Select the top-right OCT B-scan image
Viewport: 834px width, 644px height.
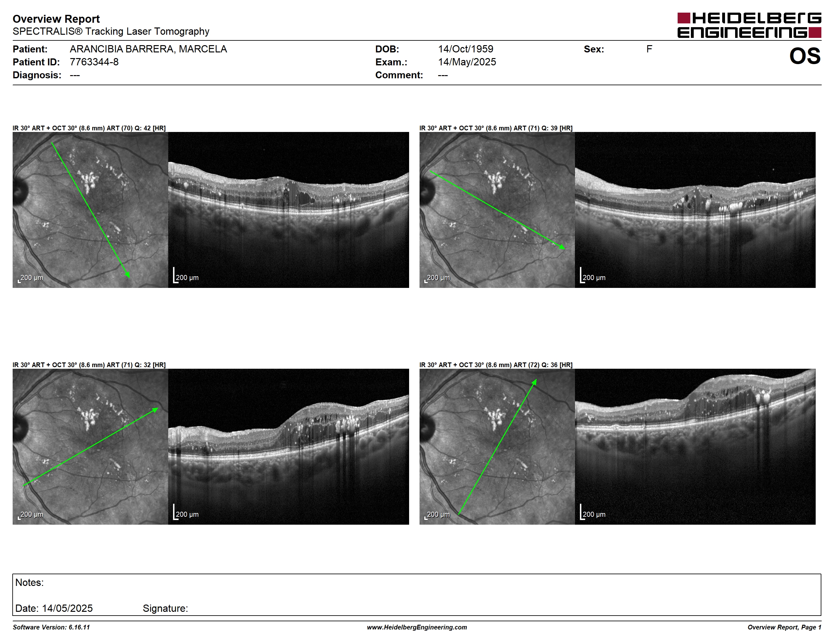click(695, 210)
